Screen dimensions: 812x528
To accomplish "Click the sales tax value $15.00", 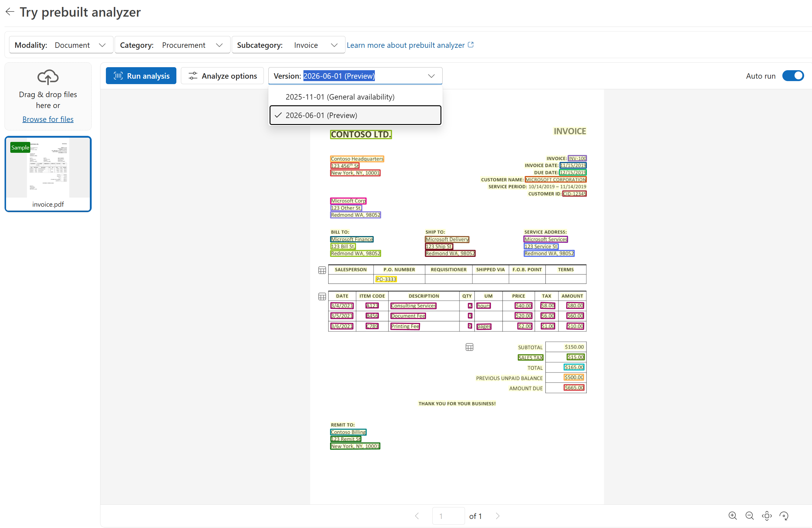I will (x=576, y=357).
